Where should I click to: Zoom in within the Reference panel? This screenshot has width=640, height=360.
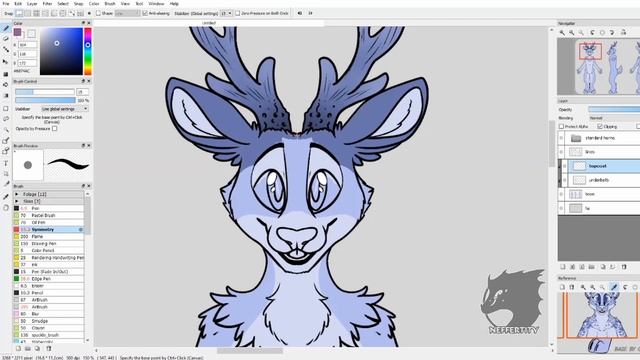click(583, 287)
